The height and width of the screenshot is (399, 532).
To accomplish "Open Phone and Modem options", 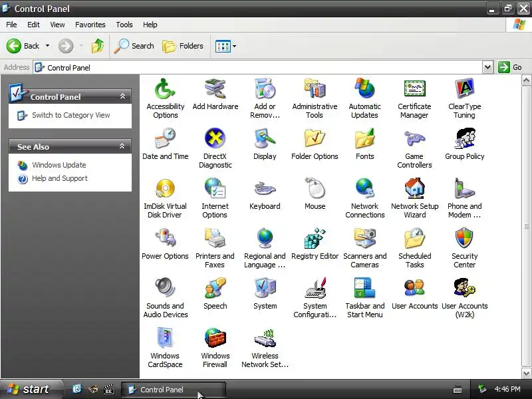I will [464, 198].
